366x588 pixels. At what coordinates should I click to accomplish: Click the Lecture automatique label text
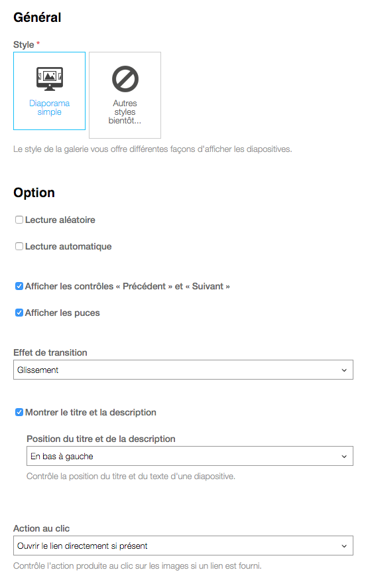68,246
